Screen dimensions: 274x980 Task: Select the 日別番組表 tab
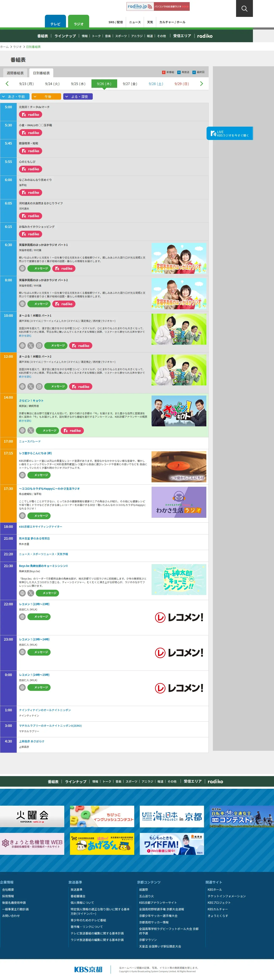pyautogui.click(x=42, y=73)
